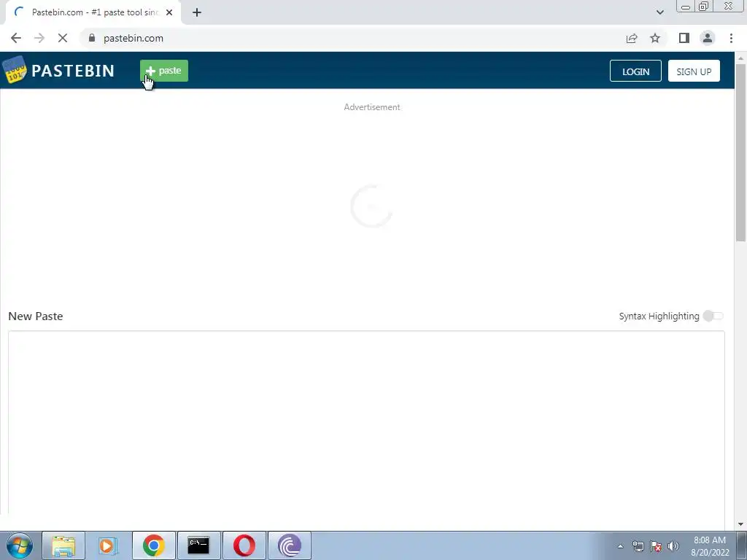Stop loading the page
747x560 pixels.
tap(63, 38)
